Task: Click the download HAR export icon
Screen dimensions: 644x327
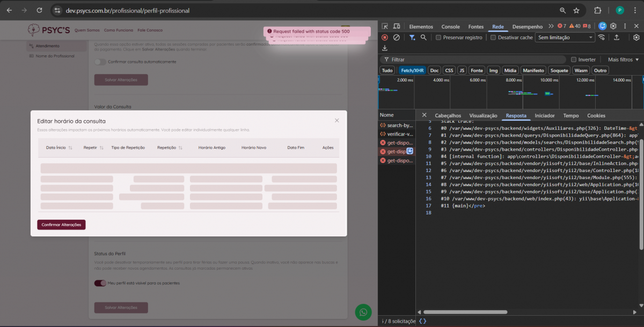Action: tap(385, 48)
